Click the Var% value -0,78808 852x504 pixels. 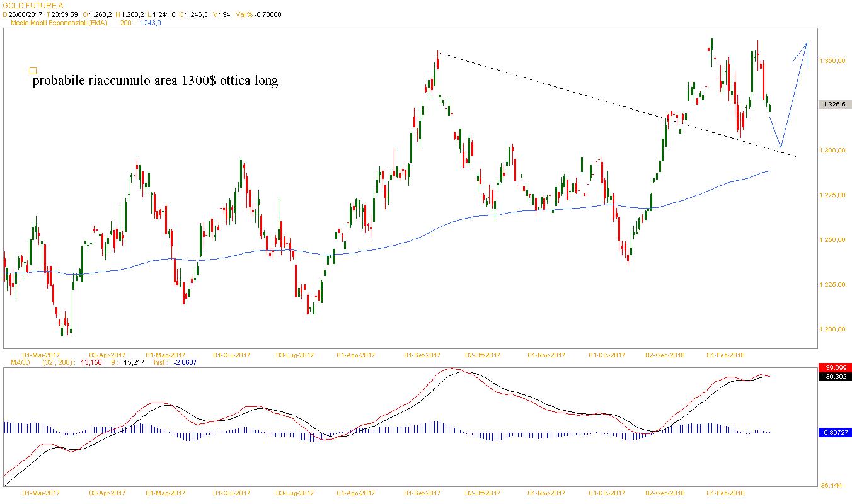pos(267,14)
